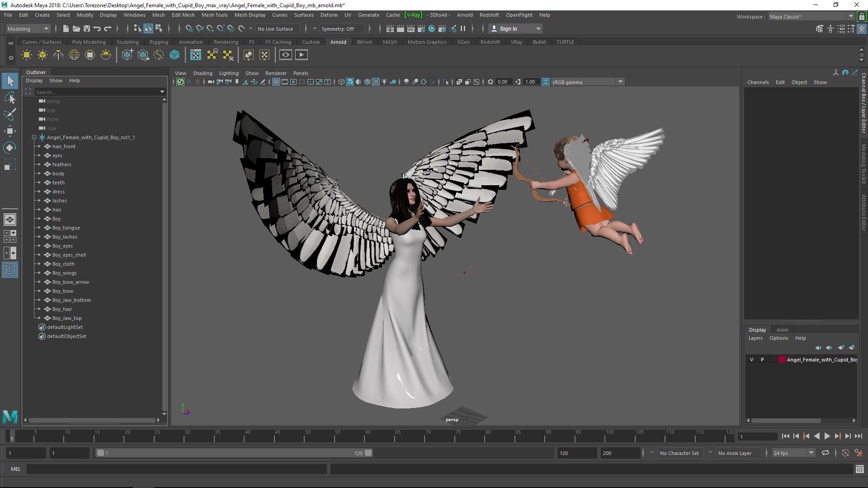This screenshot has width=868, height=488.
Task: Click the Arnold render play shelf icon
Action: point(302,55)
